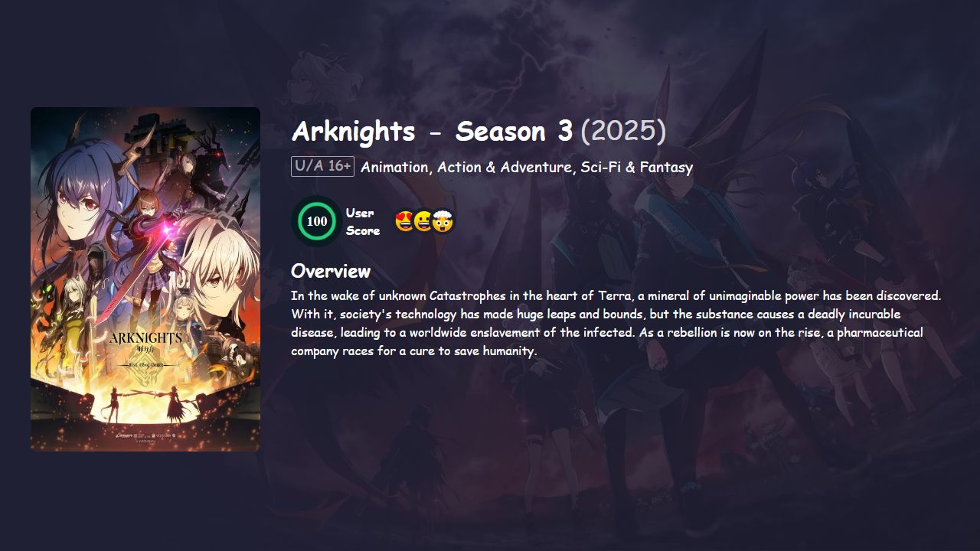Click the U/A 16+ certification badge
980x551 pixels.
click(322, 166)
